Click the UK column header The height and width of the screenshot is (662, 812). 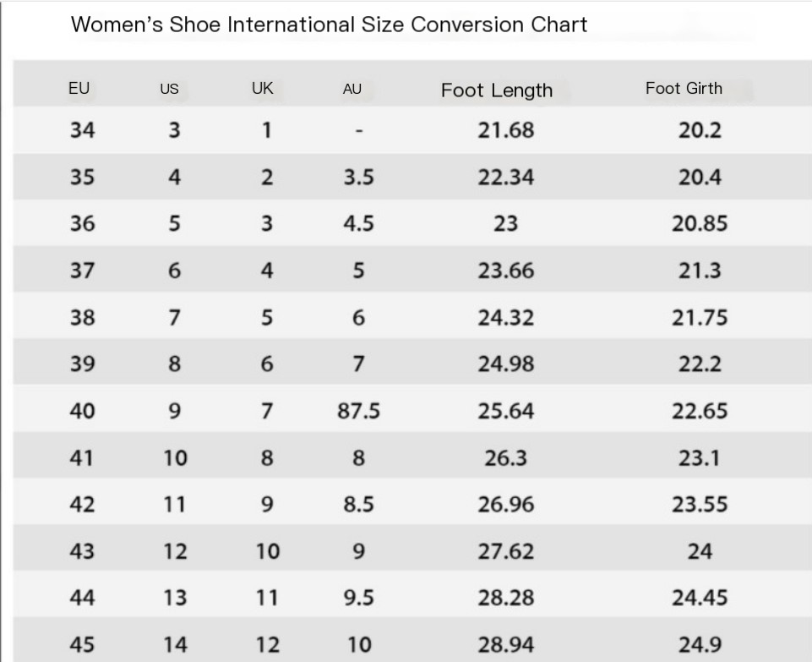(263, 88)
